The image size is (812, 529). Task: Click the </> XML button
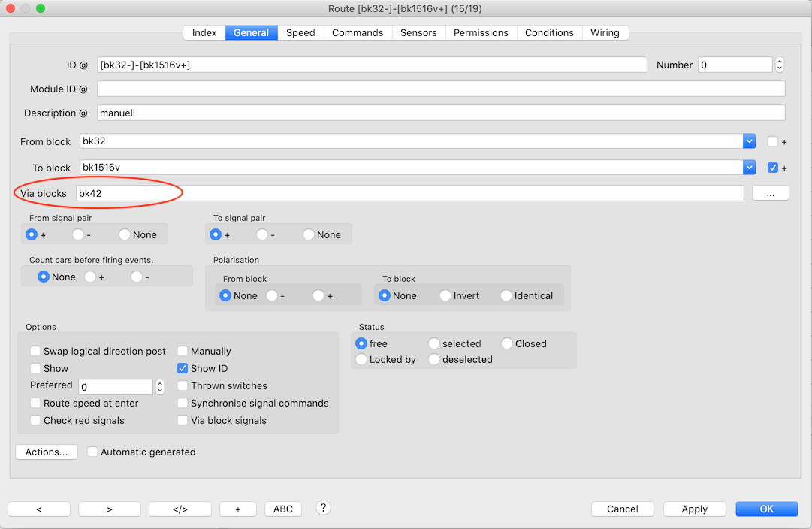(x=180, y=509)
